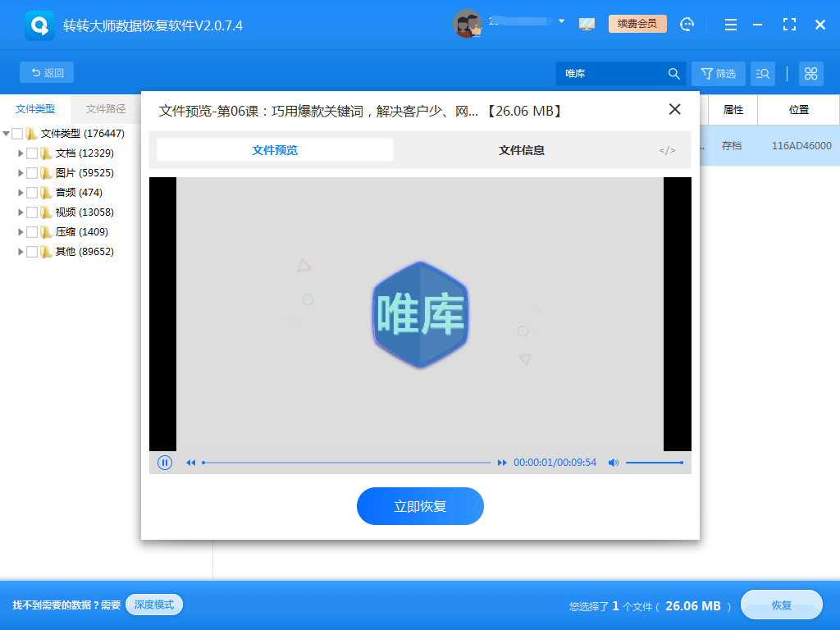Collapse the 文件类型 (176447) root node
This screenshot has height=630, width=840.
click(7, 134)
